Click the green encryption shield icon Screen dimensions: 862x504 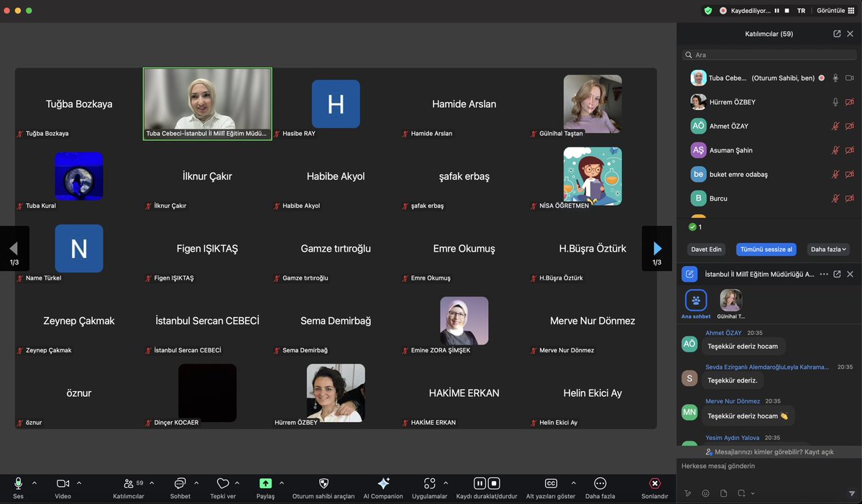pos(708,11)
